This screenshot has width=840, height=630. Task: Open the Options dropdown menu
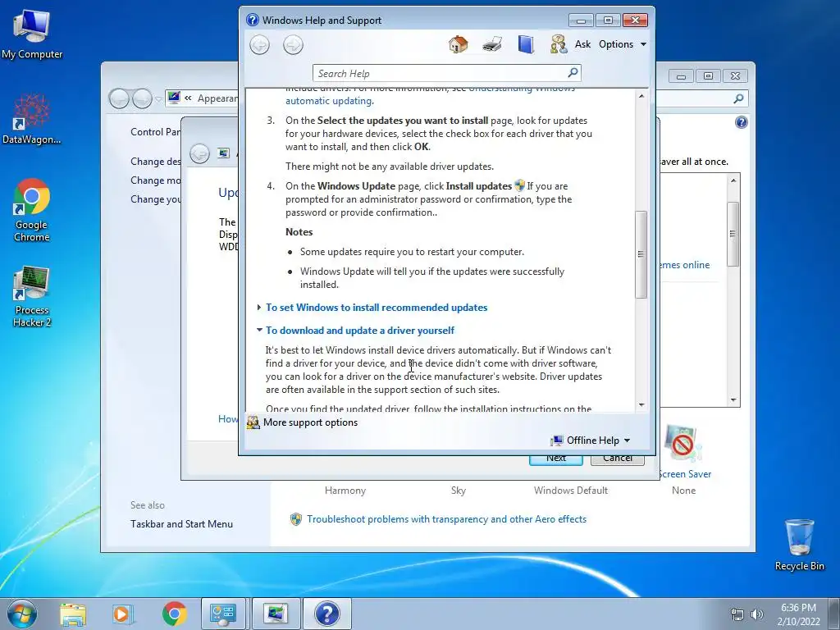[622, 44]
